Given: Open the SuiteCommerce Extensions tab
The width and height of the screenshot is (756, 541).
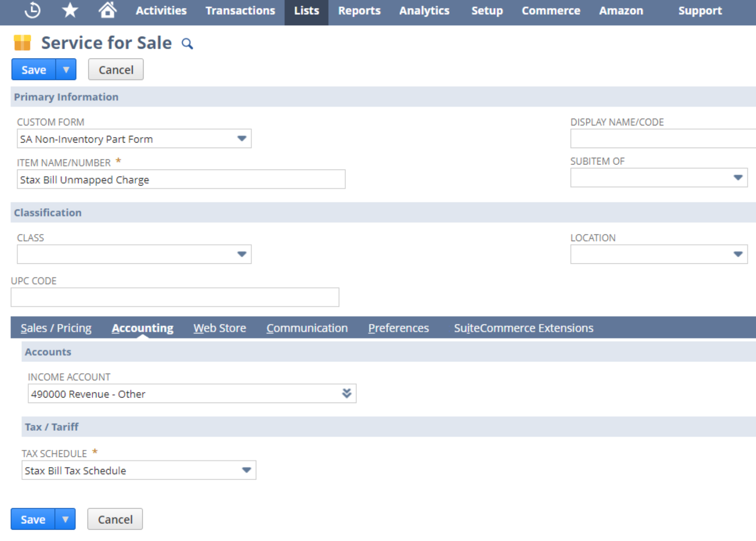Looking at the screenshot, I should click(524, 328).
